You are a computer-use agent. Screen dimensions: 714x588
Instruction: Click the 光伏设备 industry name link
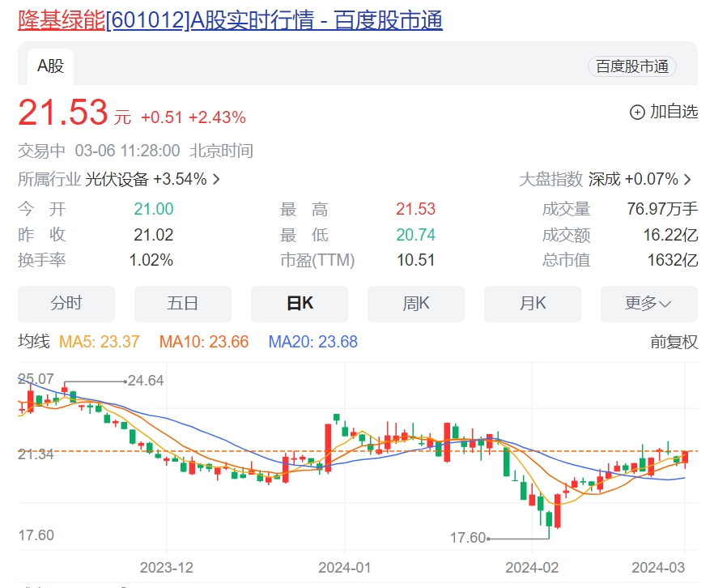pos(117,180)
